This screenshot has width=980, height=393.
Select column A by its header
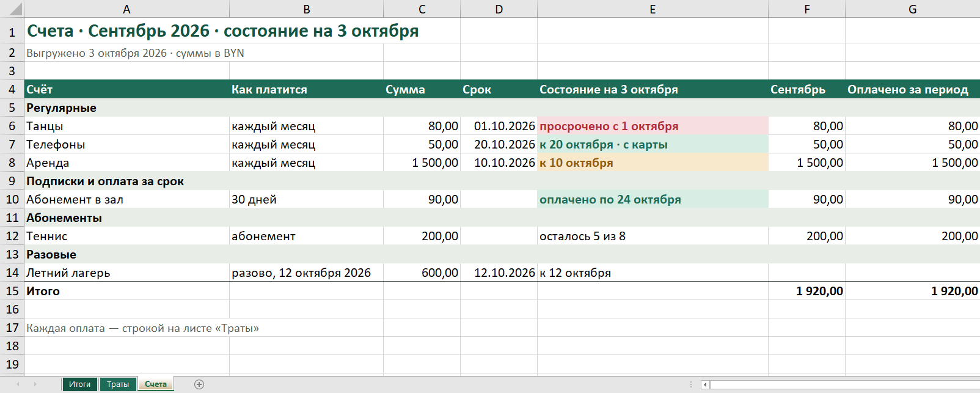click(x=126, y=9)
